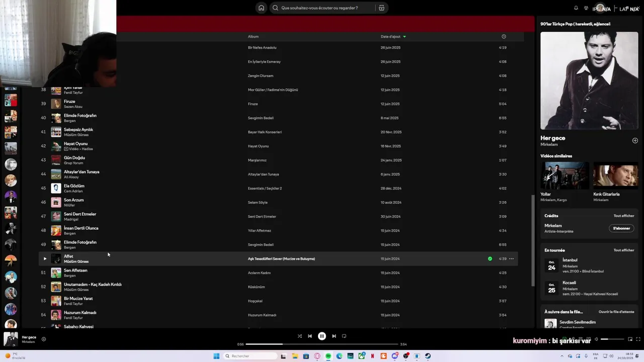Click the Firuze album cover thumbnail

56,104
